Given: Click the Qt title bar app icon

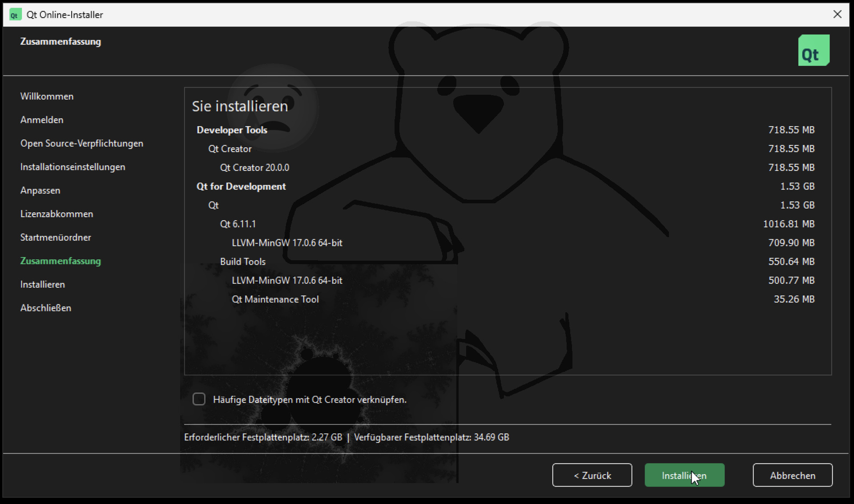Looking at the screenshot, I should click(x=15, y=15).
